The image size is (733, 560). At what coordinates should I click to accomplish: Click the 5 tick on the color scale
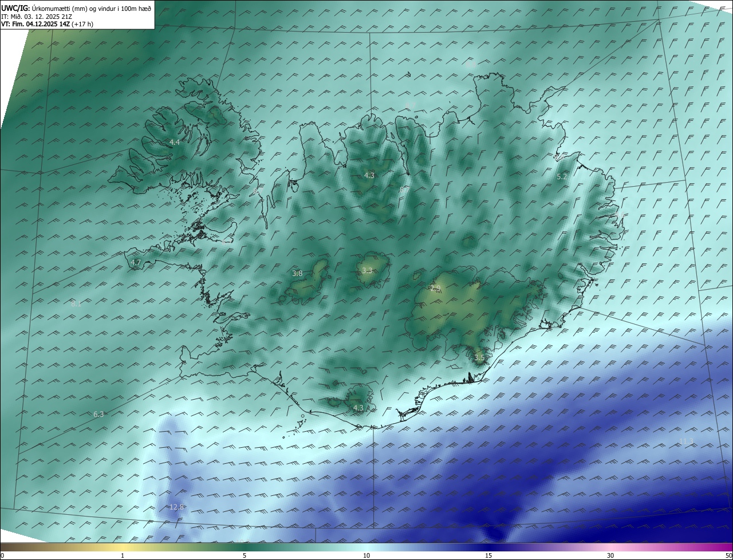click(x=245, y=555)
